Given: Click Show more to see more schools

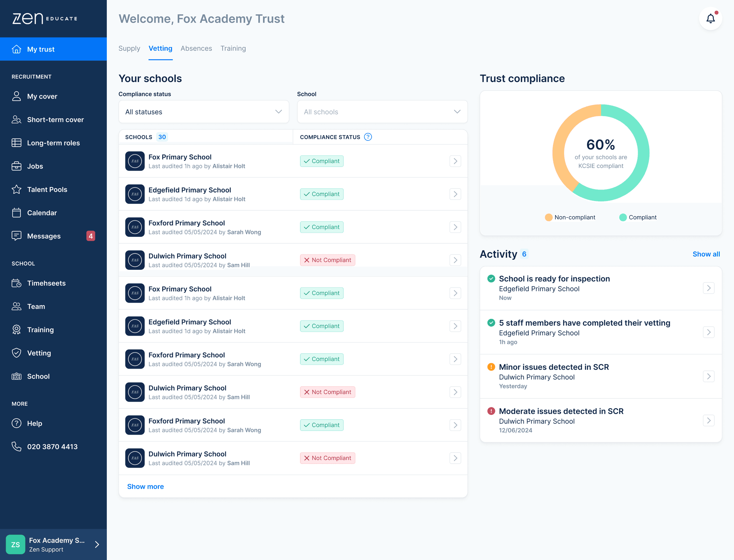Looking at the screenshot, I should [145, 486].
